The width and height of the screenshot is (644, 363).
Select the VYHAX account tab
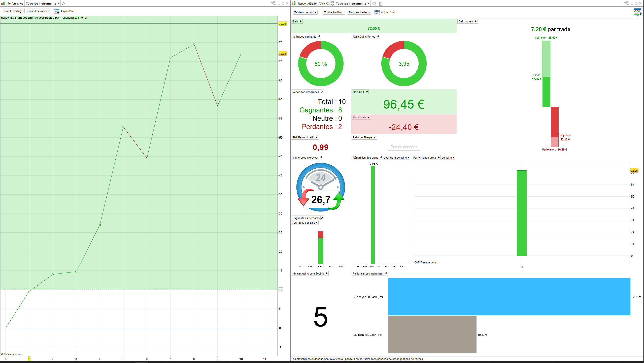[x=324, y=3]
